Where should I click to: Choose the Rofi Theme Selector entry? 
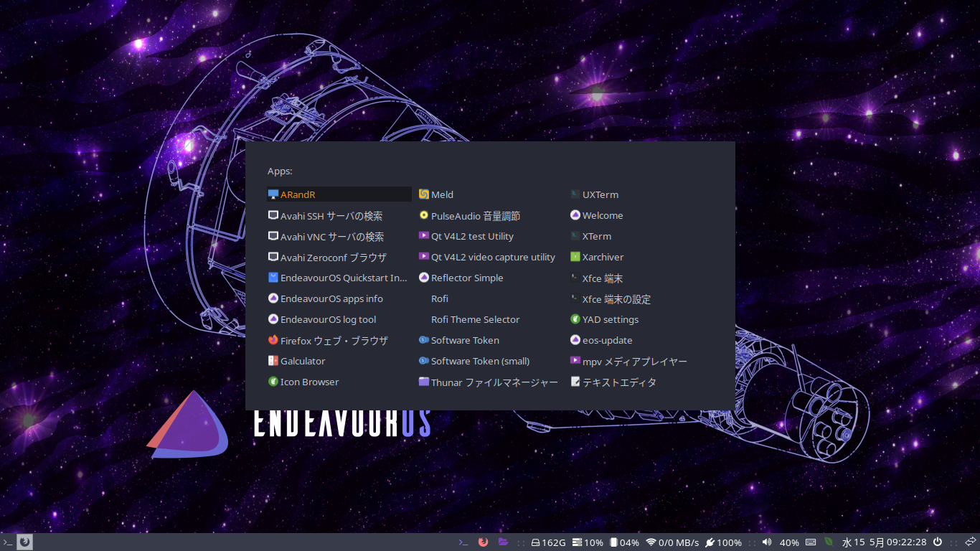491,319
